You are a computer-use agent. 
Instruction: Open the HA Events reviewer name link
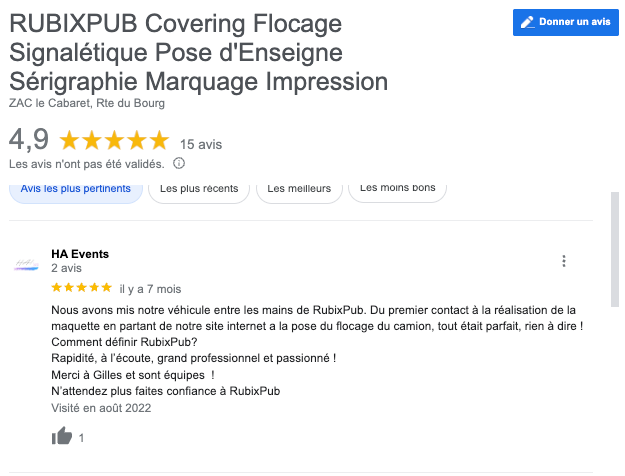click(x=80, y=254)
